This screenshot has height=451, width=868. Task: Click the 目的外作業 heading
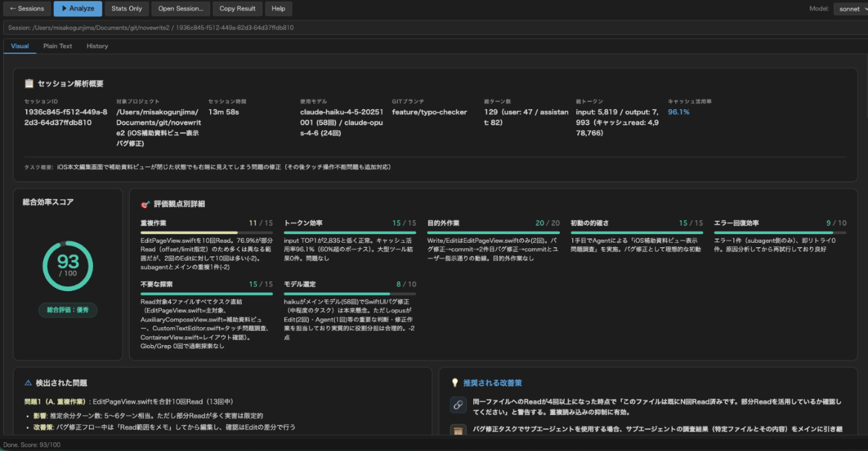point(443,223)
